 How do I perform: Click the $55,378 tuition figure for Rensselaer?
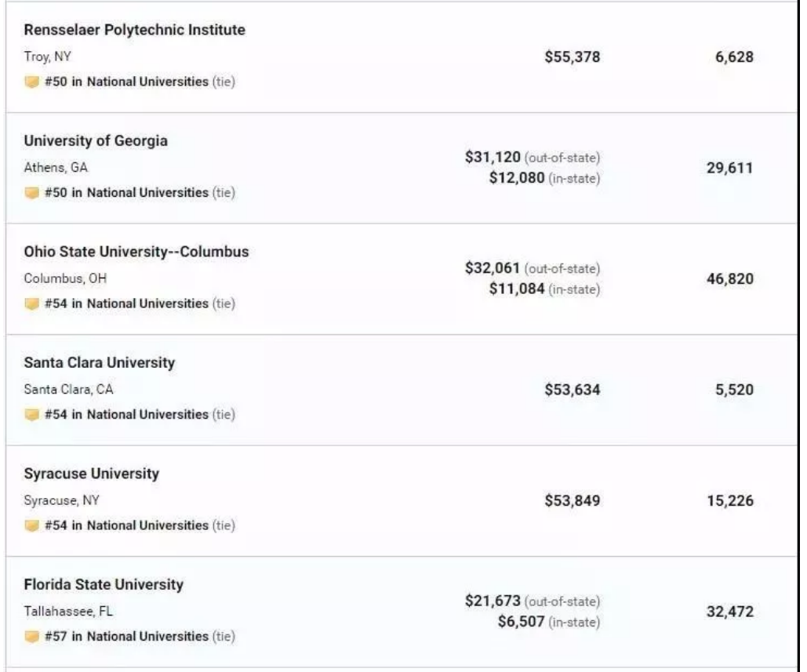pyautogui.click(x=572, y=56)
